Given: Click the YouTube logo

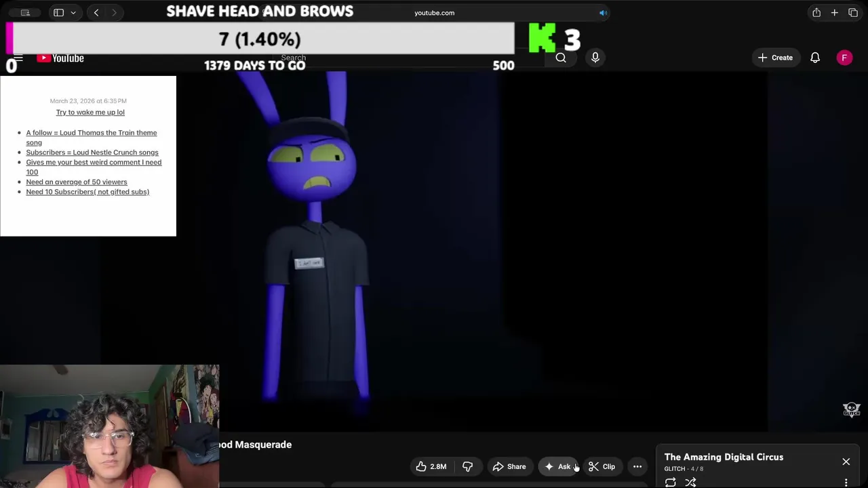Looking at the screenshot, I should (60, 58).
